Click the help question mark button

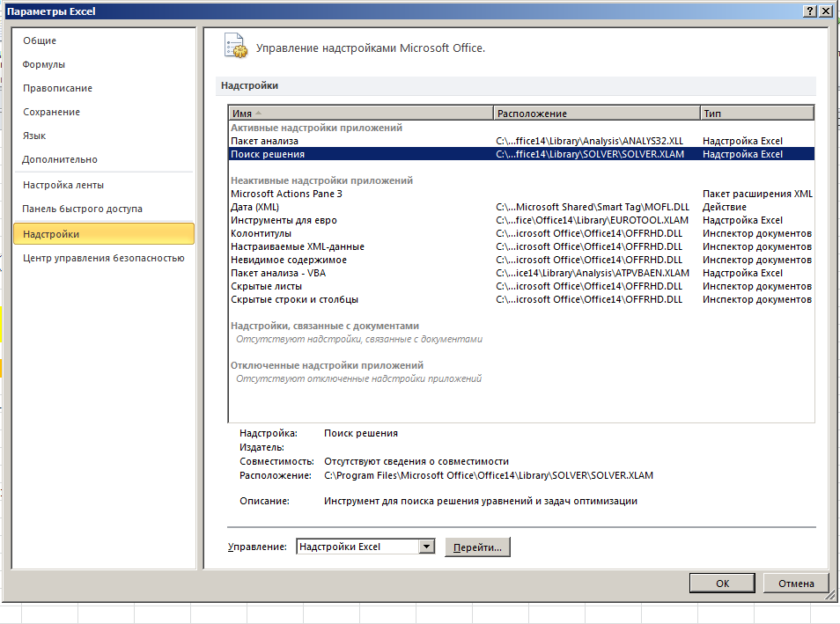click(x=810, y=11)
